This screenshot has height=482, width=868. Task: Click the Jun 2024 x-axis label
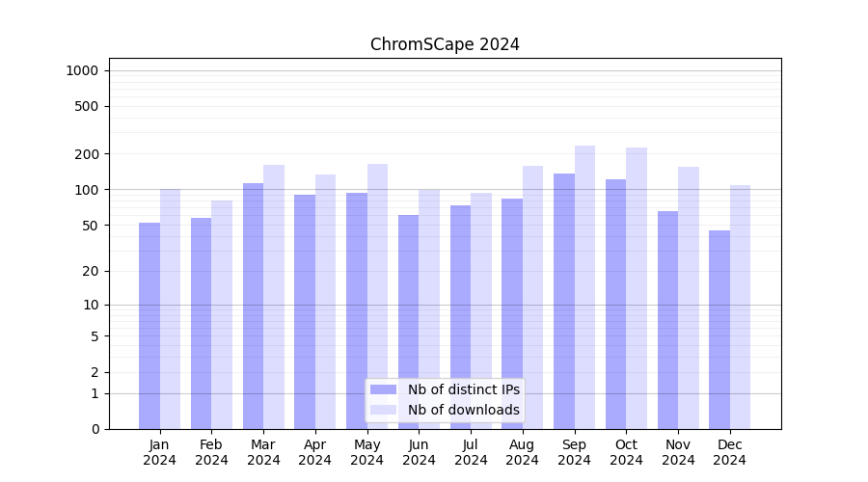(419, 452)
